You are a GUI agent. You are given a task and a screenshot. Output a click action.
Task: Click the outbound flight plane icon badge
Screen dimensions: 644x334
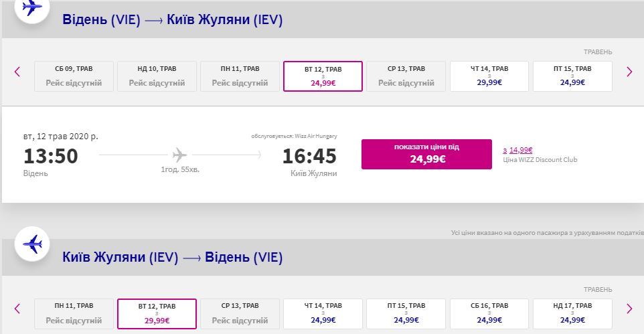pos(32,9)
